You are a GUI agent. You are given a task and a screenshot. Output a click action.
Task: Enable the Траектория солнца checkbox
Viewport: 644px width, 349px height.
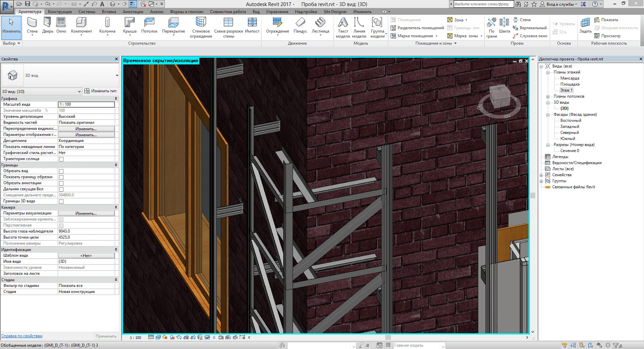point(61,159)
